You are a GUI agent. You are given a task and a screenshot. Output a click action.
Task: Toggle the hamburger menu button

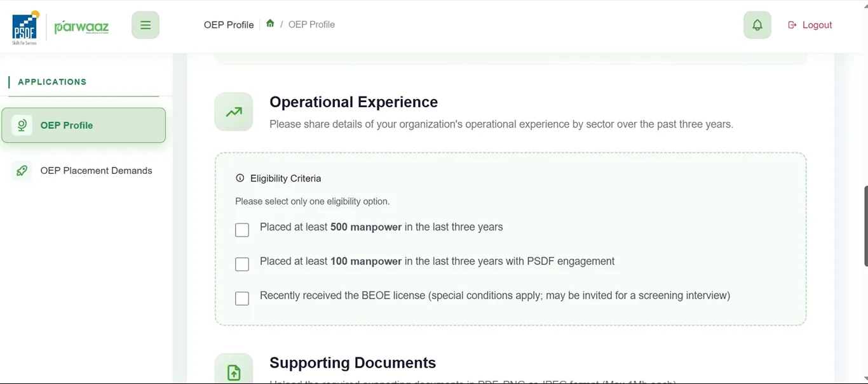[146, 25]
